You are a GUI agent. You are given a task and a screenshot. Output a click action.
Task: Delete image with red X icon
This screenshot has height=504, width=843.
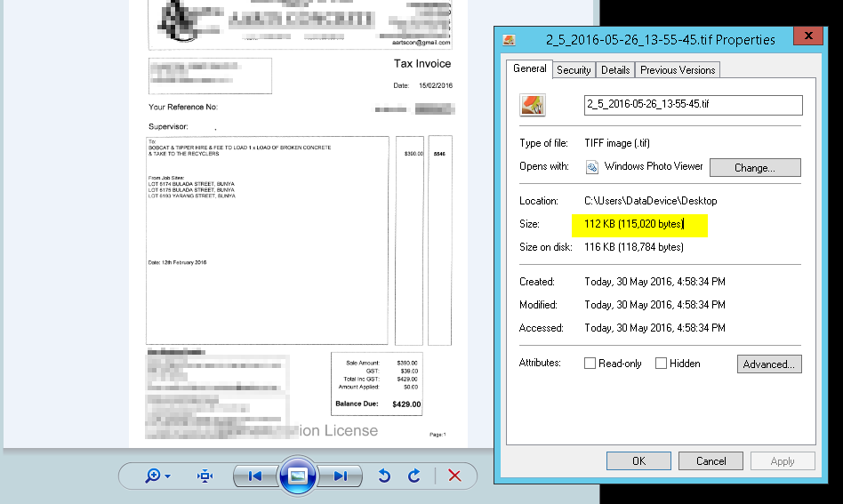(x=454, y=476)
